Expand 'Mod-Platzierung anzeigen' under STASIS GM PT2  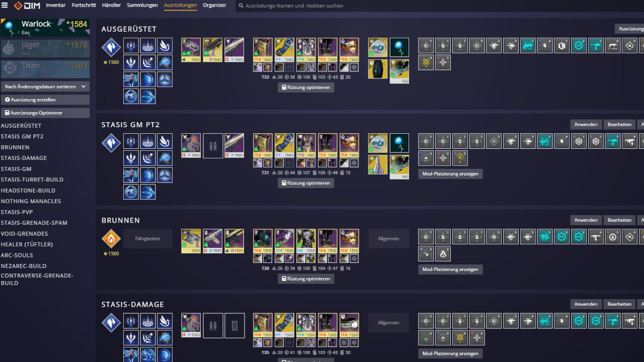click(450, 173)
